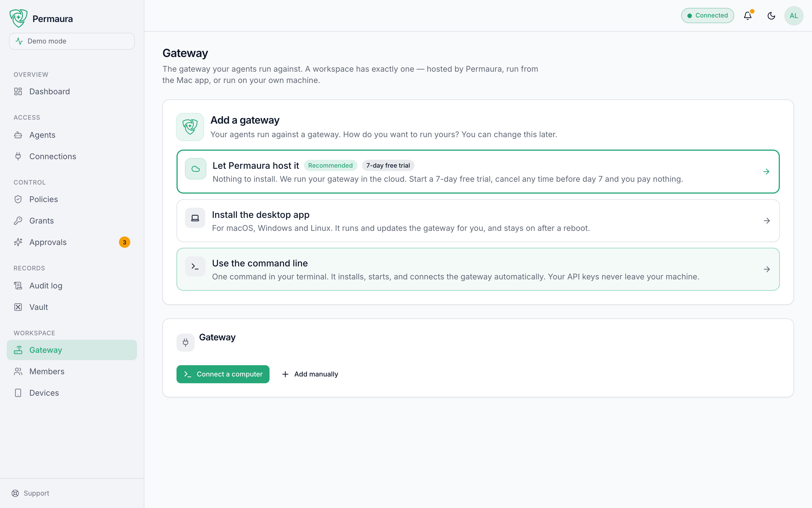Image resolution: width=812 pixels, height=508 pixels.
Task: Click the Grants key icon
Action: coord(18,221)
